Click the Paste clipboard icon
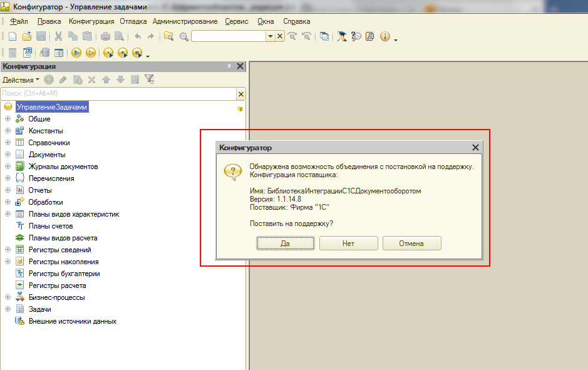 [x=87, y=36]
